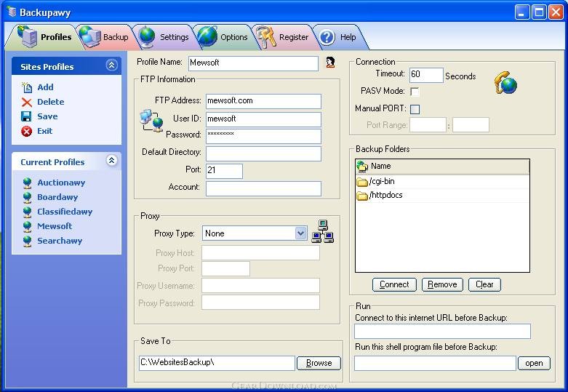Viewport: 568px width, 392px height.
Task: Click the proxy network computers icon
Action: coord(323,231)
